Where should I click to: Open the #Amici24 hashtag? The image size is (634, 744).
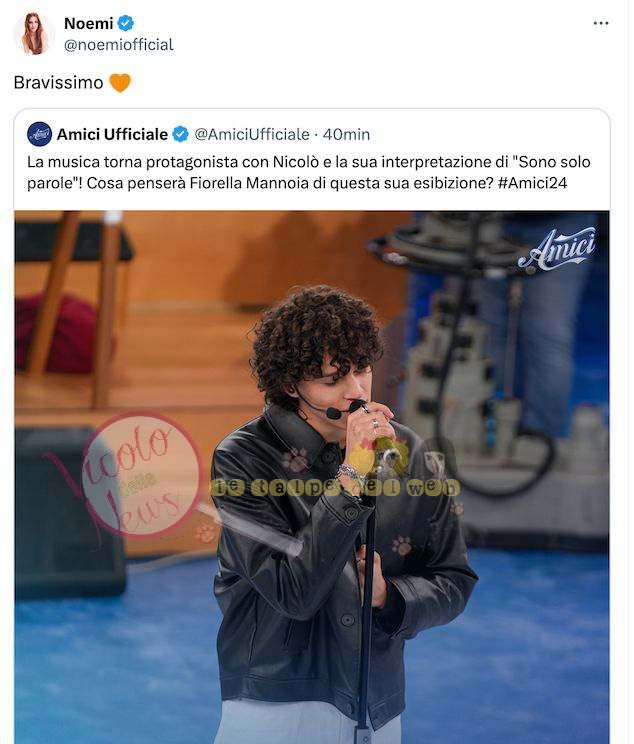[532, 183]
